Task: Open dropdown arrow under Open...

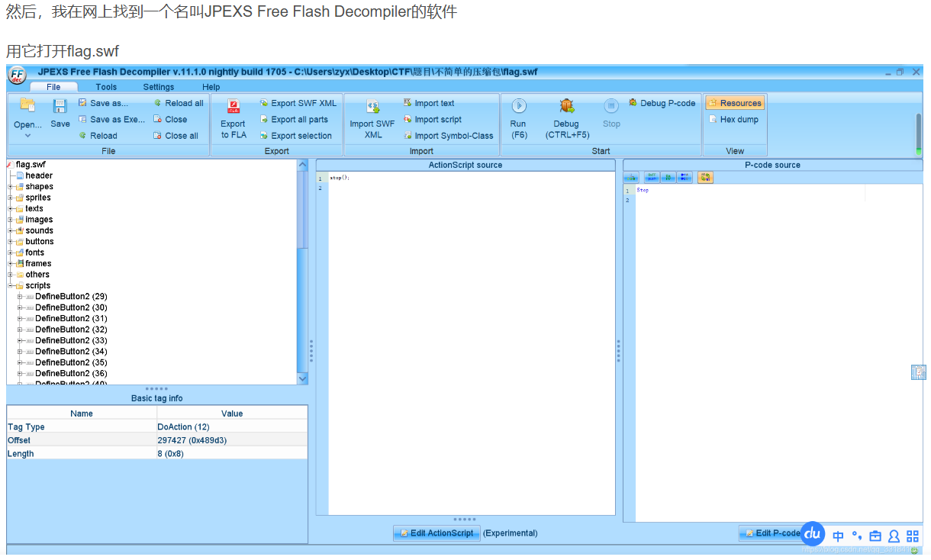Action: tap(27, 136)
